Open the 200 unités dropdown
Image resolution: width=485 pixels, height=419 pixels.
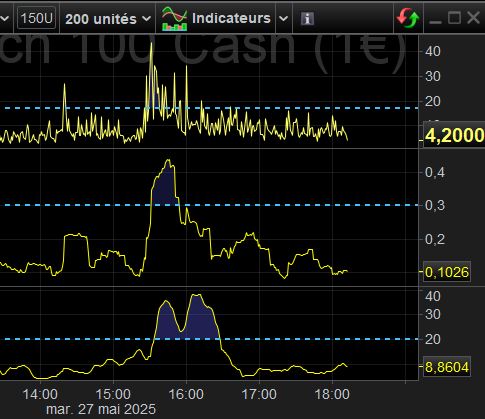[108, 19]
